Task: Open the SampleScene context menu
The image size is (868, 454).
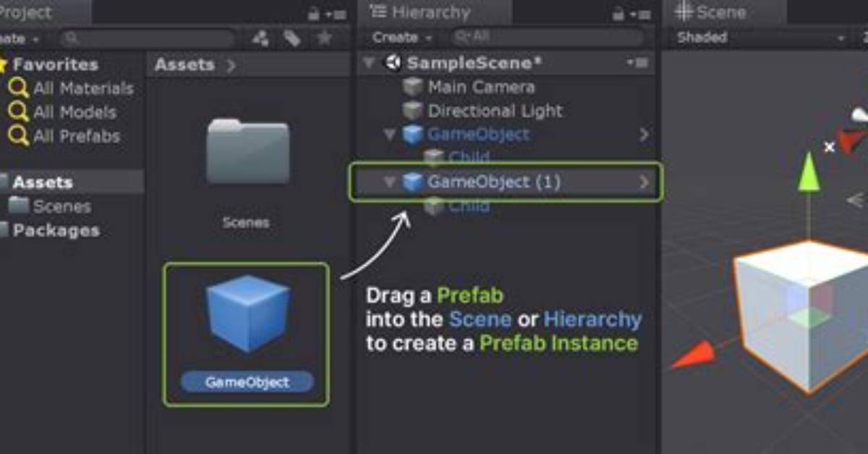Action: click(637, 63)
